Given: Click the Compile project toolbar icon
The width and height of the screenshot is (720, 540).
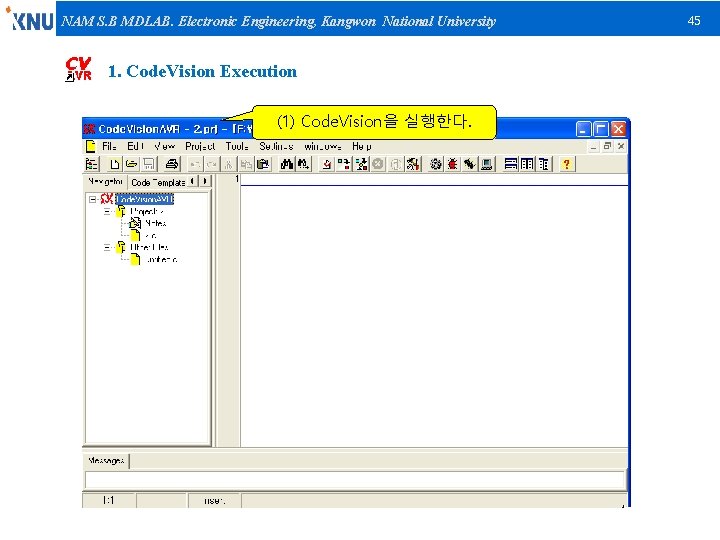Looking at the screenshot, I should (x=343, y=164).
